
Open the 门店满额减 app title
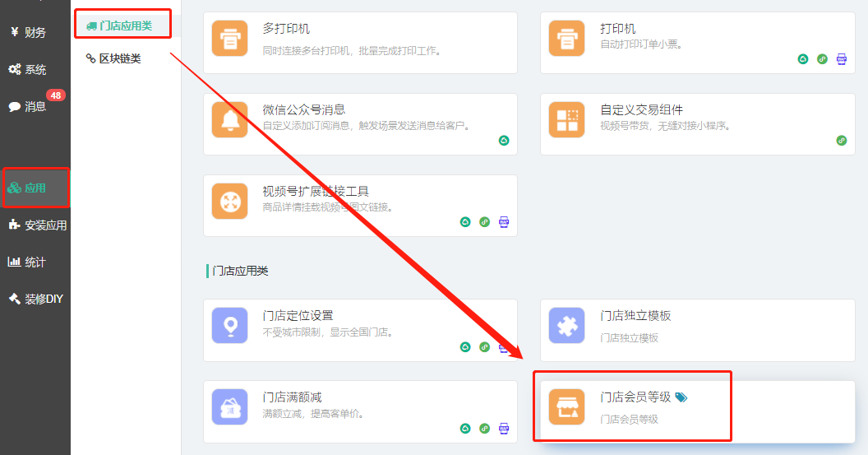pyautogui.click(x=293, y=397)
